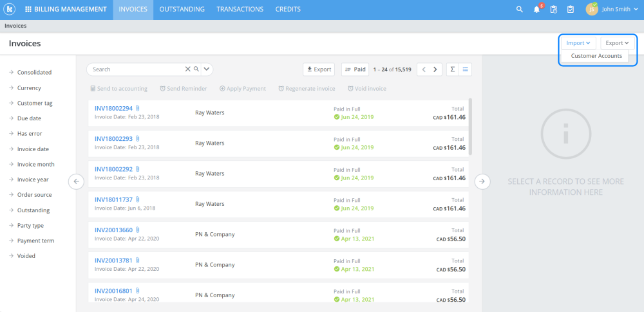Expand the Voided filter

click(22, 256)
